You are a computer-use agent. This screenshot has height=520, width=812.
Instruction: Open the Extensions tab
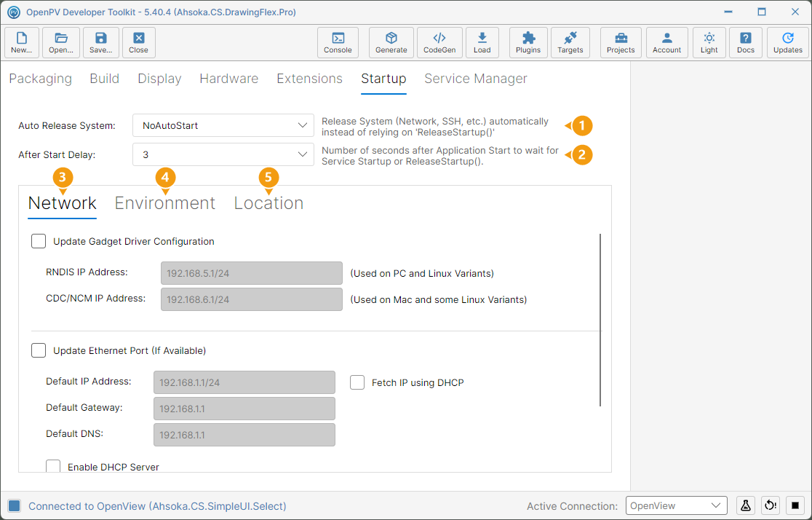[310, 79]
